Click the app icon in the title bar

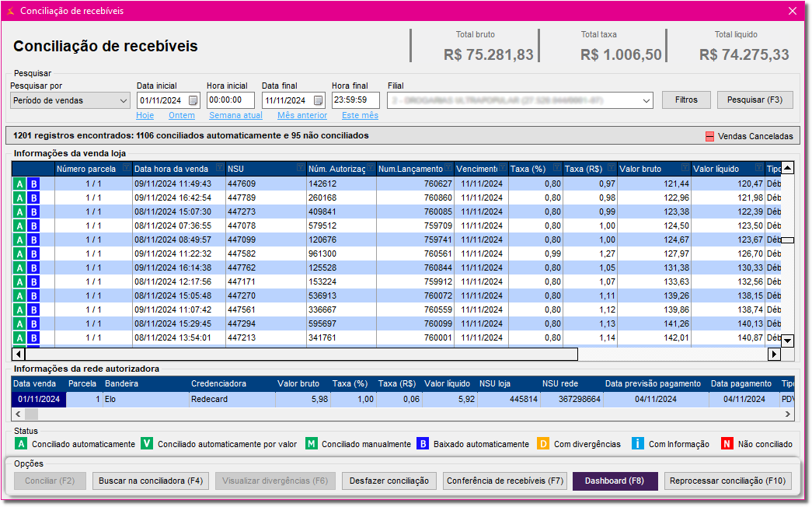point(10,11)
